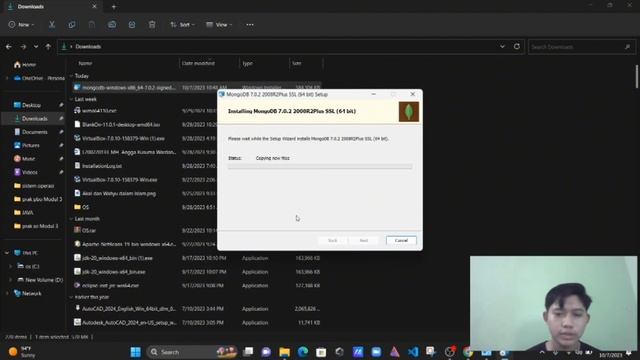Click the webcam video overlay thumbnail
The image size is (640, 360).
point(553,303)
